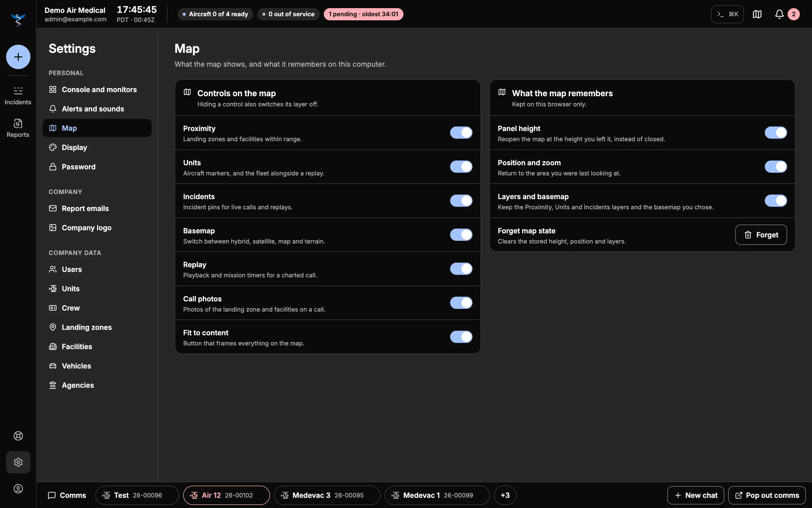Click the gear settings icon in left rail
Viewport: 812px width, 508px height.
pyautogui.click(x=18, y=462)
